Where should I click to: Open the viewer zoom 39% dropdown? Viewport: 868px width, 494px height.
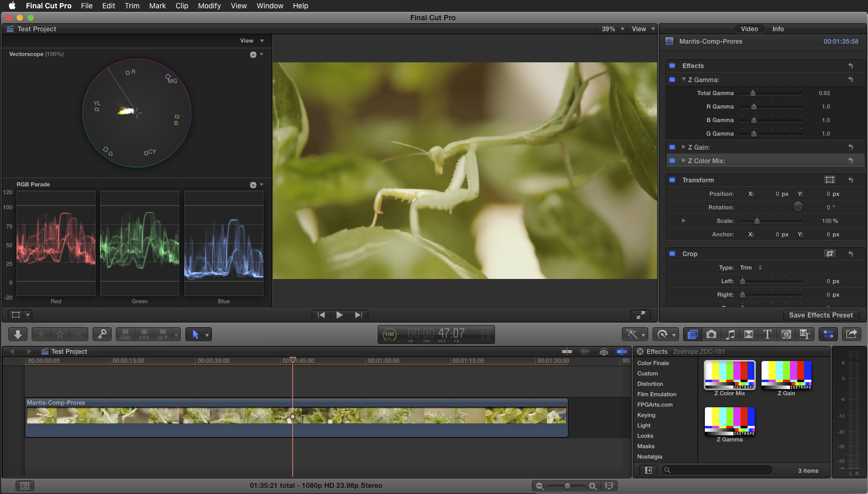(x=612, y=29)
